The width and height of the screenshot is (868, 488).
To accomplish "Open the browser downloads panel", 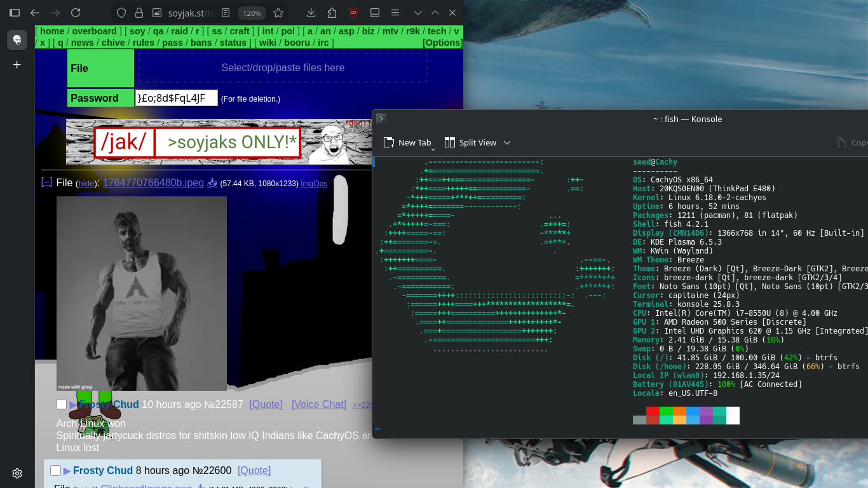I will point(311,13).
